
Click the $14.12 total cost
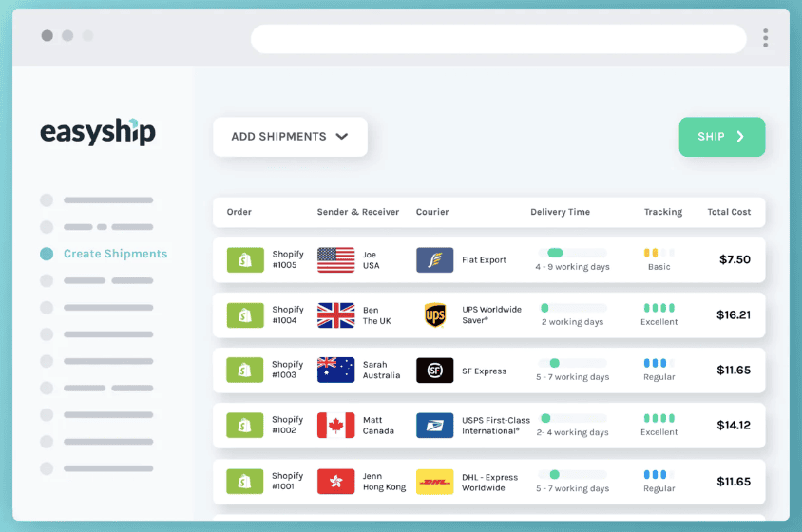[x=734, y=425]
